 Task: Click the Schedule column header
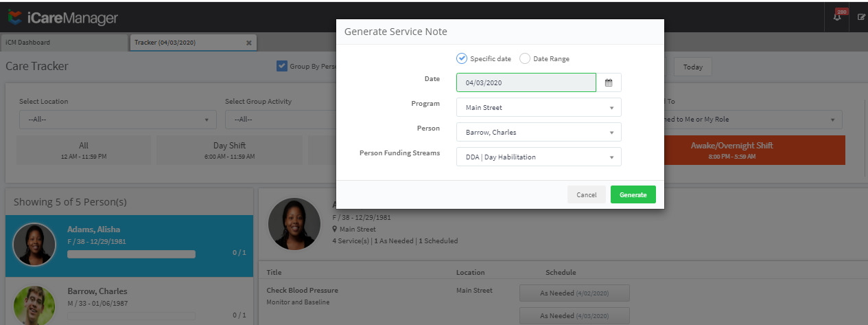click(561, 273)
